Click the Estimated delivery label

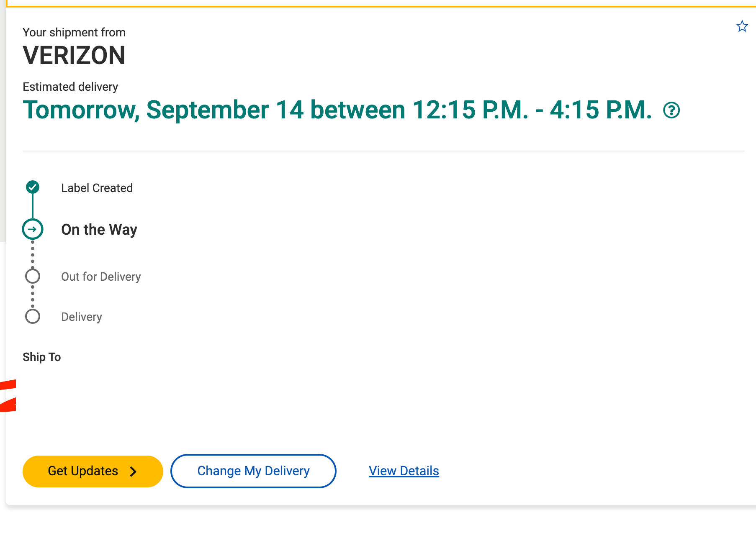[x=70, y=87]
